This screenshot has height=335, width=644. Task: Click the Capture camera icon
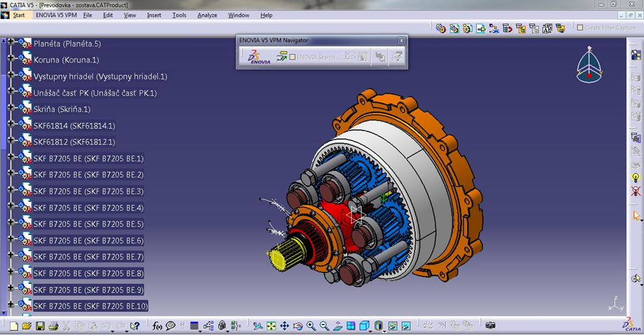pos(490,326)
